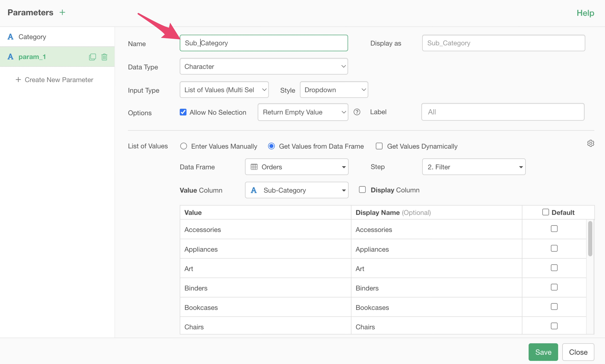
Task: Set Binders as default value
Action: (554, 287)
